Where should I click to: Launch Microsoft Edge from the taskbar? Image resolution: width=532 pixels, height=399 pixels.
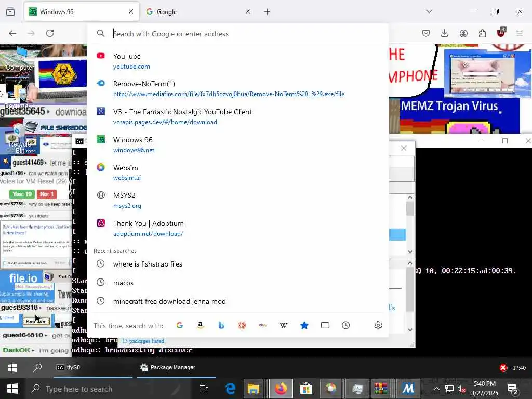tap(230, 389)
